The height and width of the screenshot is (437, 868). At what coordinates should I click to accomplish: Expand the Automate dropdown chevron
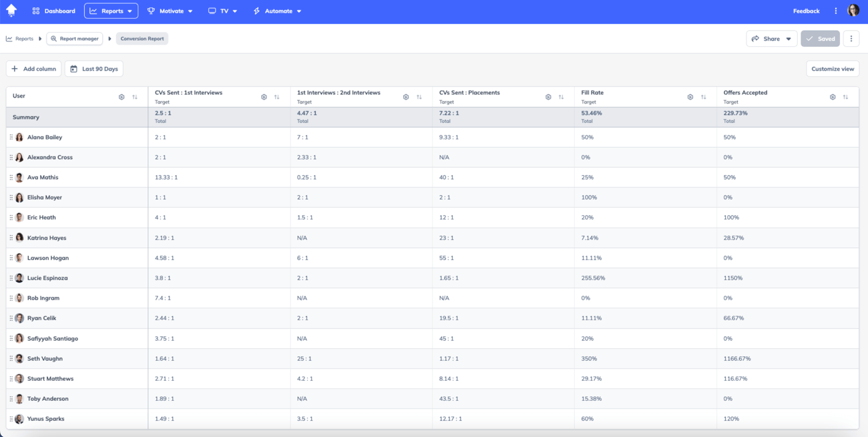tap(298, 11)
